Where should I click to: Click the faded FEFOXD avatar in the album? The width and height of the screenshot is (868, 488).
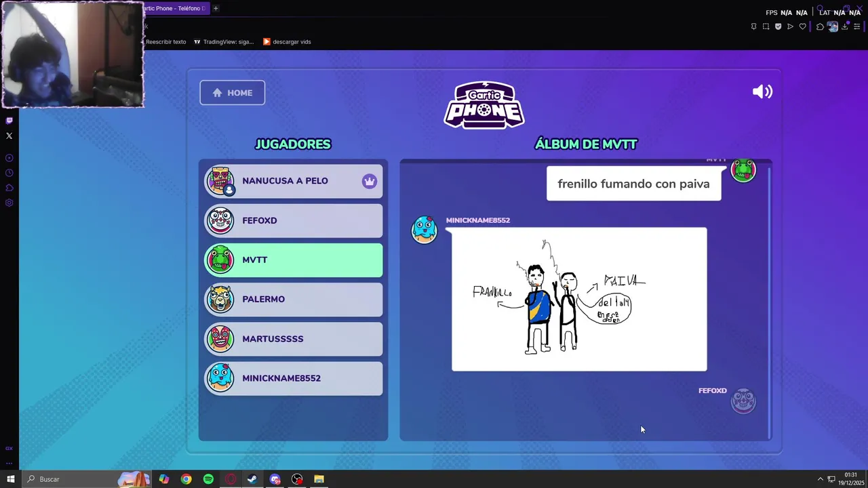[x=743, y=401]
